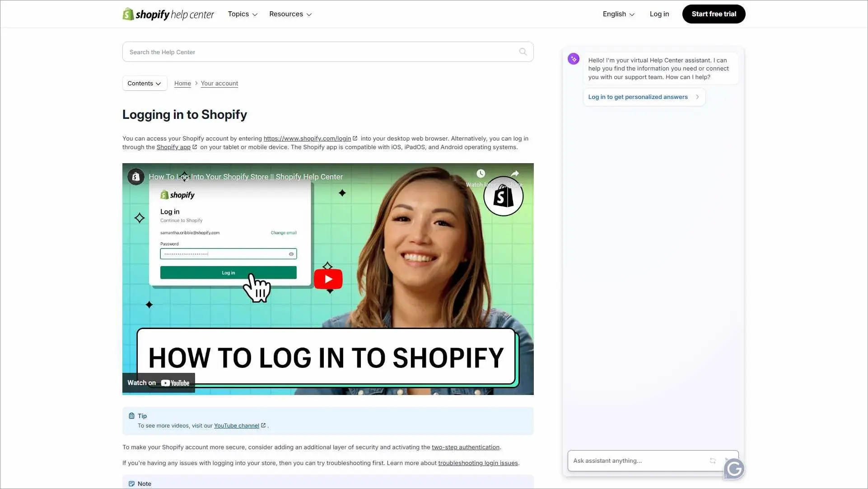Open the YouTube channel link
Viewport: 868px width, 489px height.
[239, 425]
